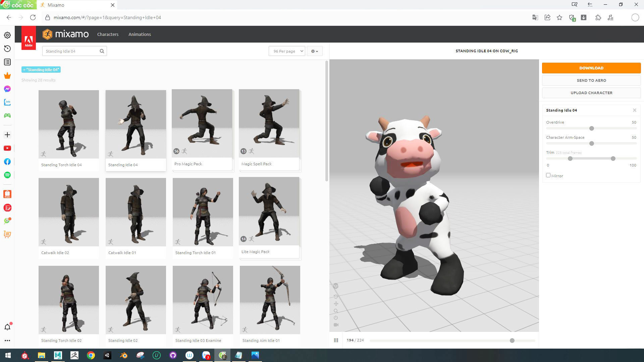644x362 pixels.
Task: Click the orange DOWNLOAD button
Action: click(591, 68)
